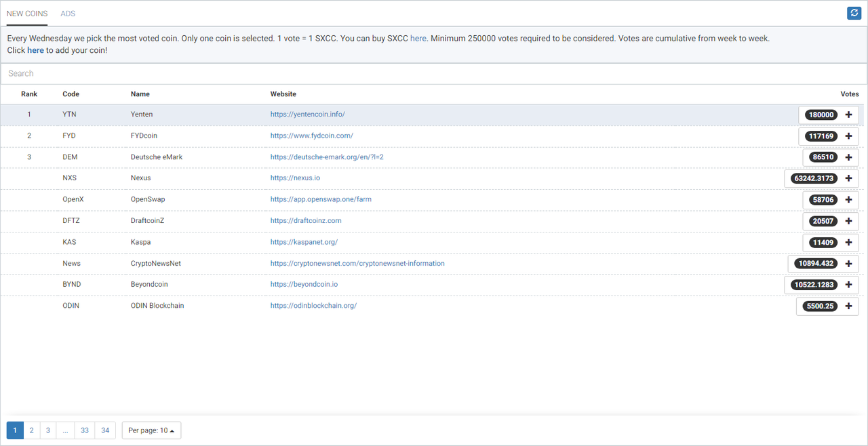Click into the Search field
This screenshot has height=446, width=868.
tap(434, 73)
